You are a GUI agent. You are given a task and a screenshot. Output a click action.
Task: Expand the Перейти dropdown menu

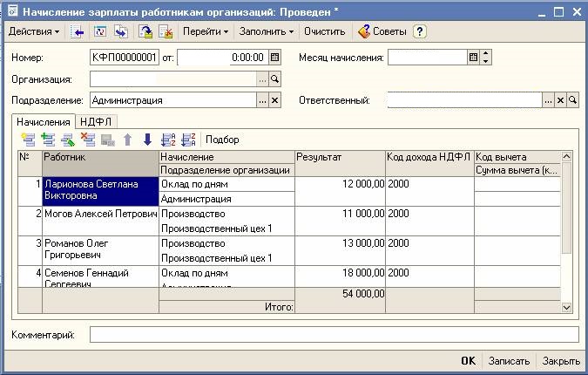click(x=210, y=31)
